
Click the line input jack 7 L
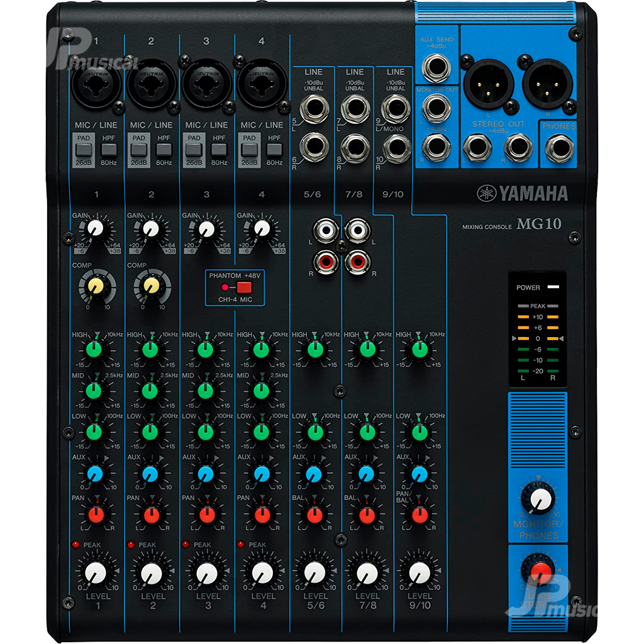pos(356,108)
